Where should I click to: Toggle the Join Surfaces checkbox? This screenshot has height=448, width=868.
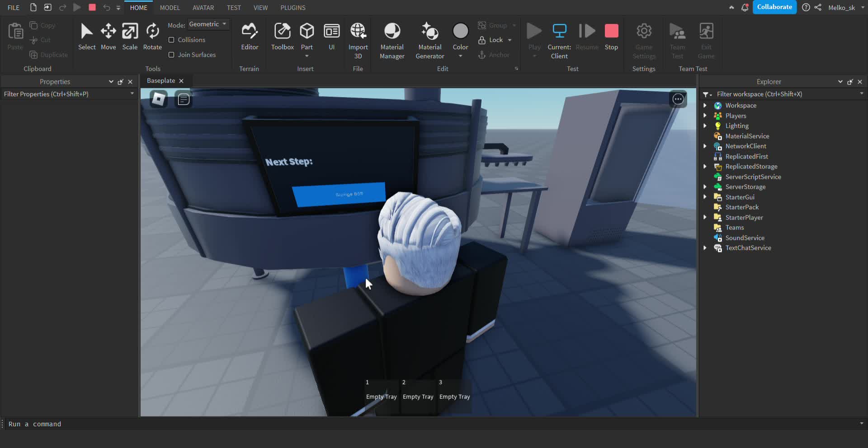tap(171, 55)
